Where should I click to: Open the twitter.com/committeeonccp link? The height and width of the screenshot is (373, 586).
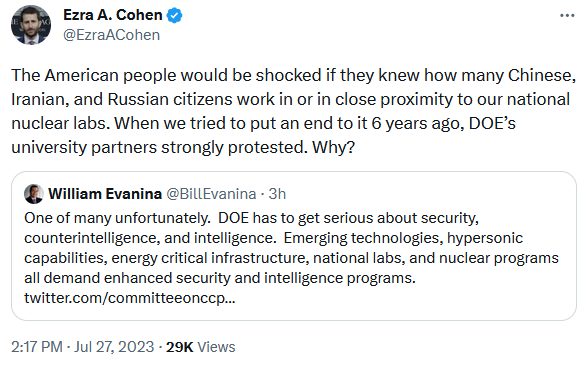130,298
